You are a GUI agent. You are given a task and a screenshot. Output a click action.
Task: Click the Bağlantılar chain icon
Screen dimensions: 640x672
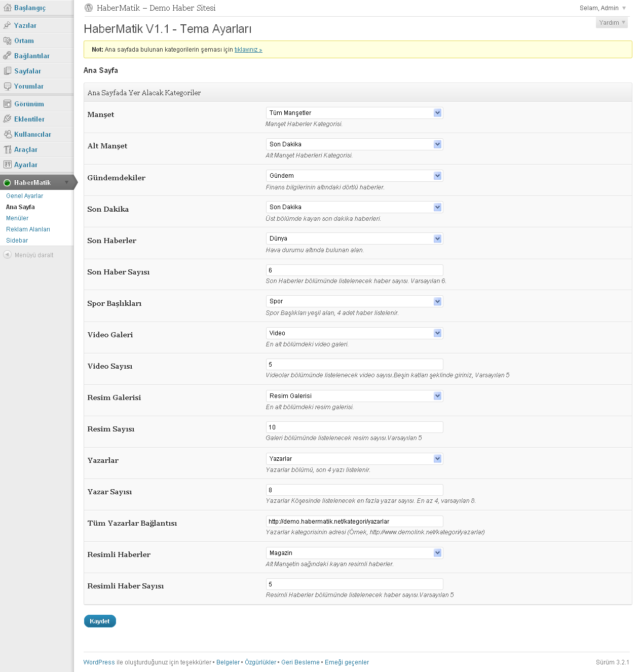point(7,56)
